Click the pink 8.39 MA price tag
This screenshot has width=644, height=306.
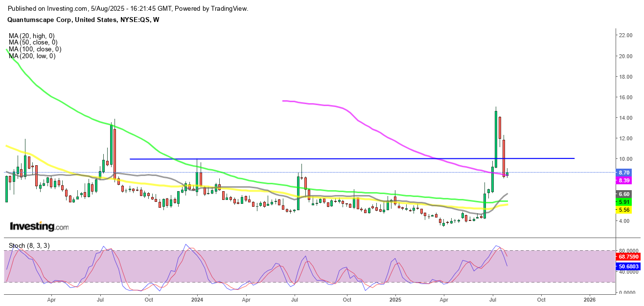(x=624, y=180)
